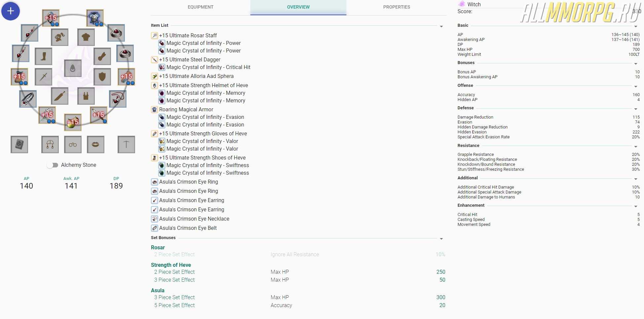Click Roaring Magical Armor item

click(186, 109)
